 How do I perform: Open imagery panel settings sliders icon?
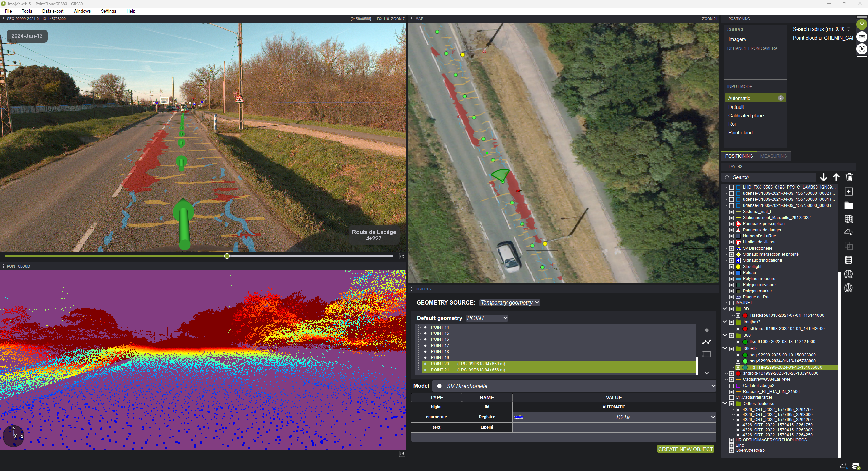tap(402, 256)
